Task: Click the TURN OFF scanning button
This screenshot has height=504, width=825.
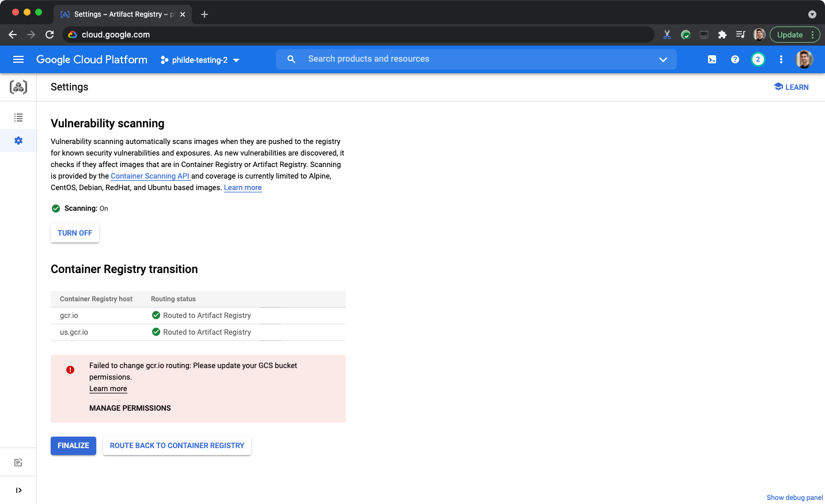Action: pyautogui.click(x=75, y=233)
